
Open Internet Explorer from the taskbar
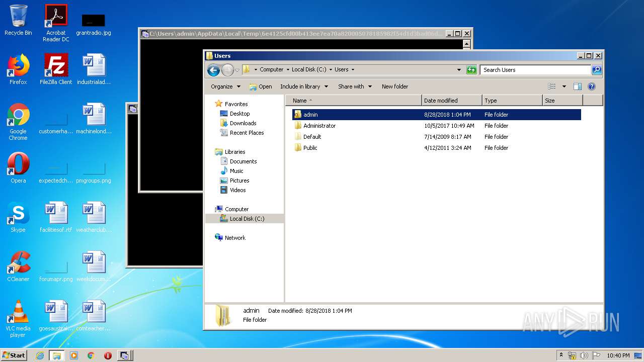[x=40, y=355]
